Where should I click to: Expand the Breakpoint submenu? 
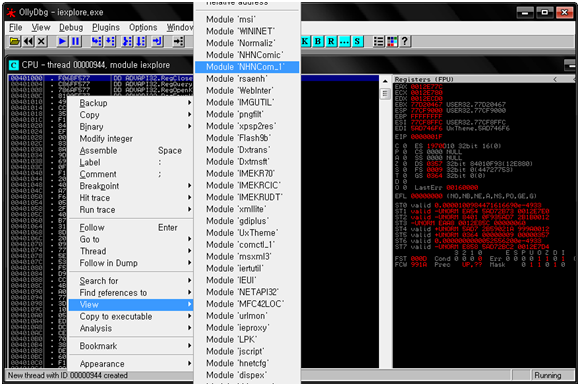point(131,186)
